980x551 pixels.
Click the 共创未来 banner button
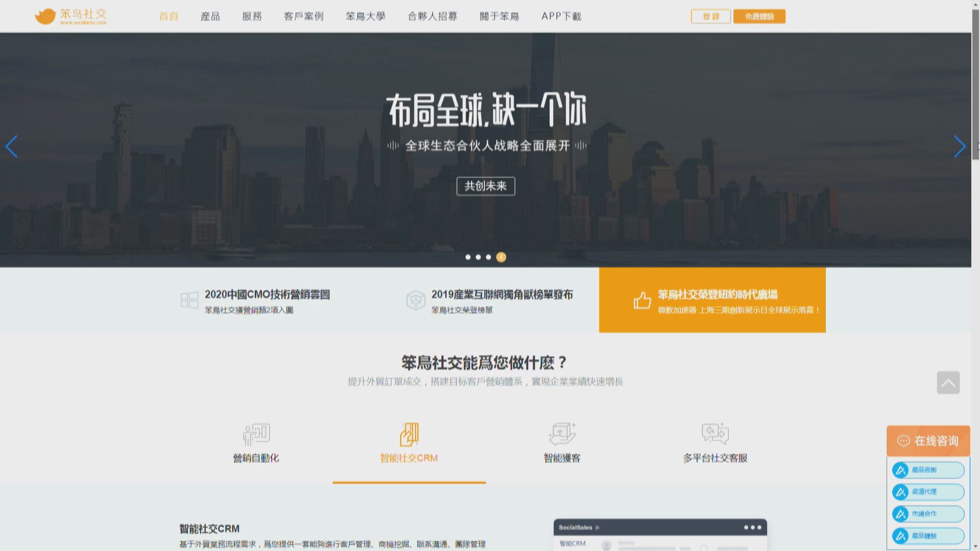click(x=485, y=186)
